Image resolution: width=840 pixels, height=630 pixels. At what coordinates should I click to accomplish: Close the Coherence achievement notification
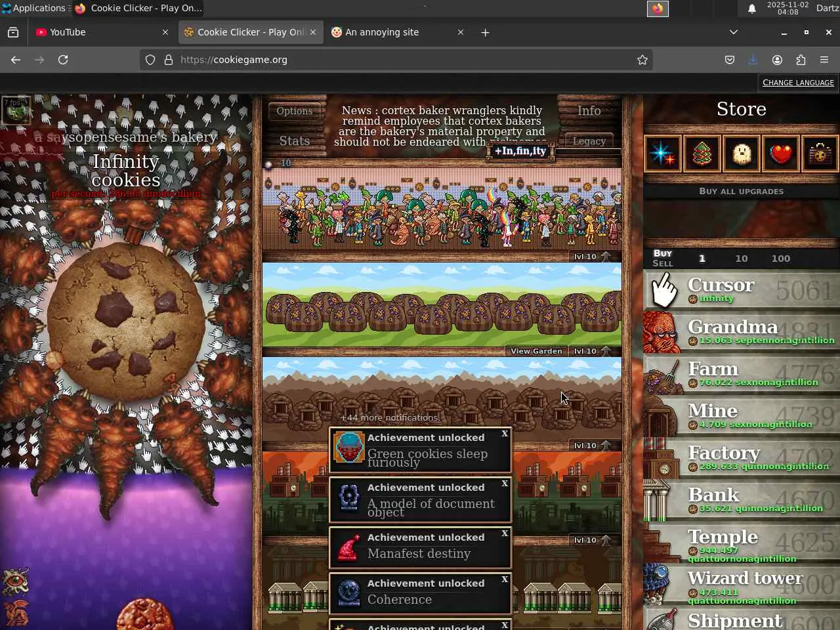(505, 579)
